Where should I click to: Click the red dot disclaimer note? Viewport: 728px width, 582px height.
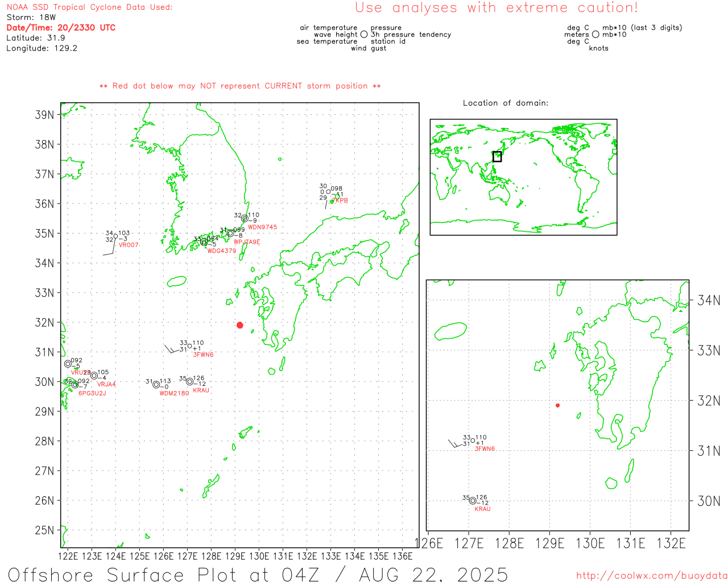click(x=240, y=86)
